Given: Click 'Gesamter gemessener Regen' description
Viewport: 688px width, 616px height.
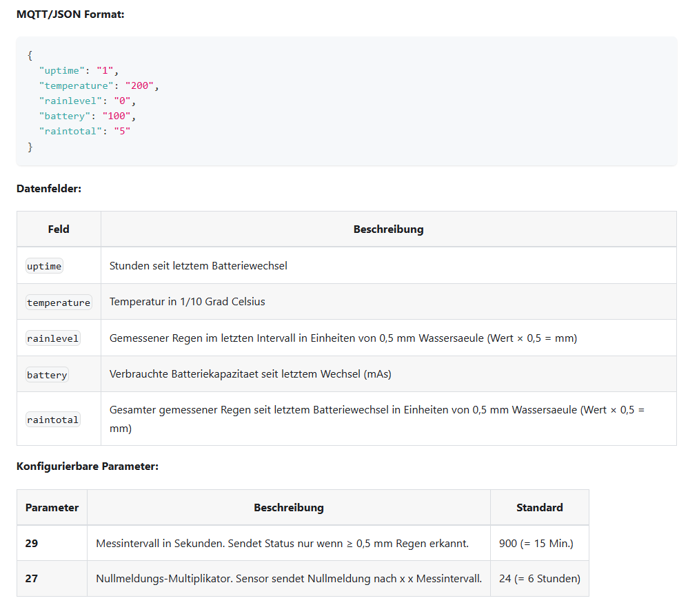Looking at the screenshot, I should tap(377, 419).
